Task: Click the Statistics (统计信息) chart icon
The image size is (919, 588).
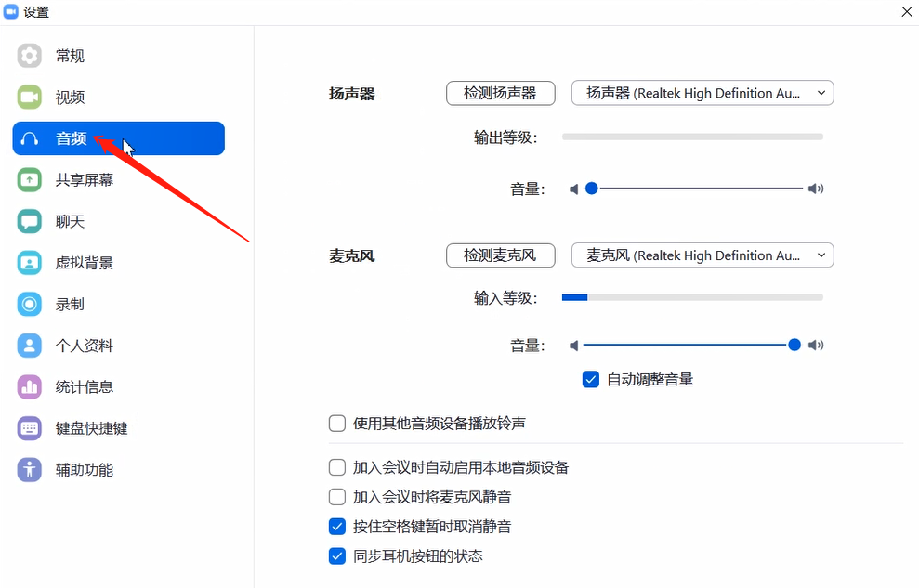Action: coord(30,386)
